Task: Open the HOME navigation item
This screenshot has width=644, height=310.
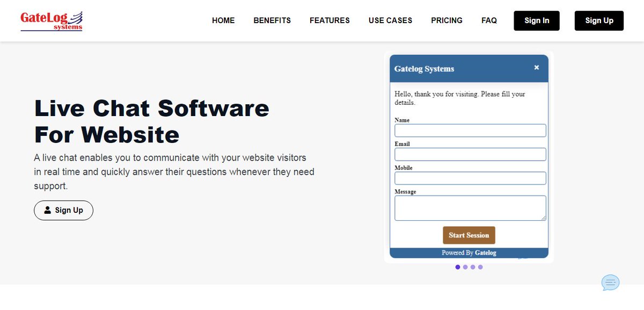Action: coord(223,20)
